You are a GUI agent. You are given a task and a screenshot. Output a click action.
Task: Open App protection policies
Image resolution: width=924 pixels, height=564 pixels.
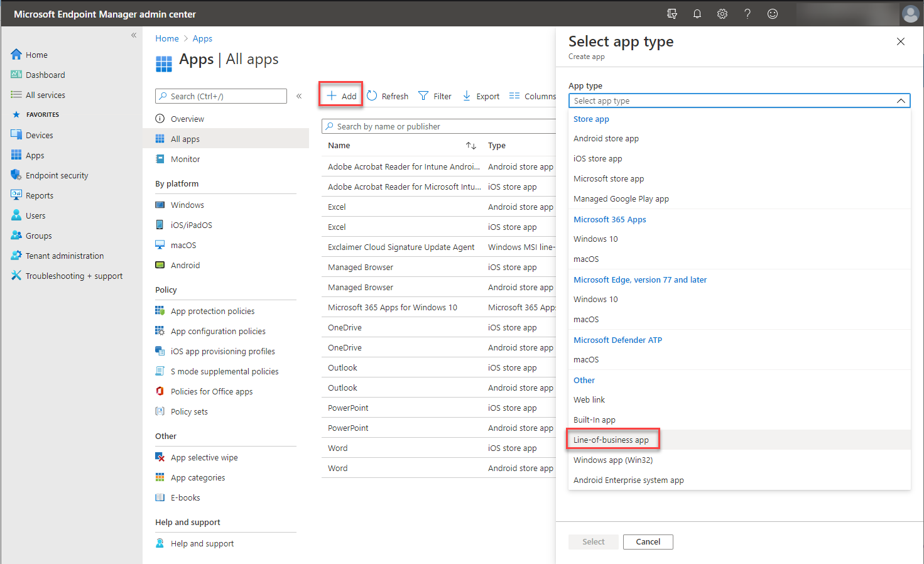click(212, 311)
